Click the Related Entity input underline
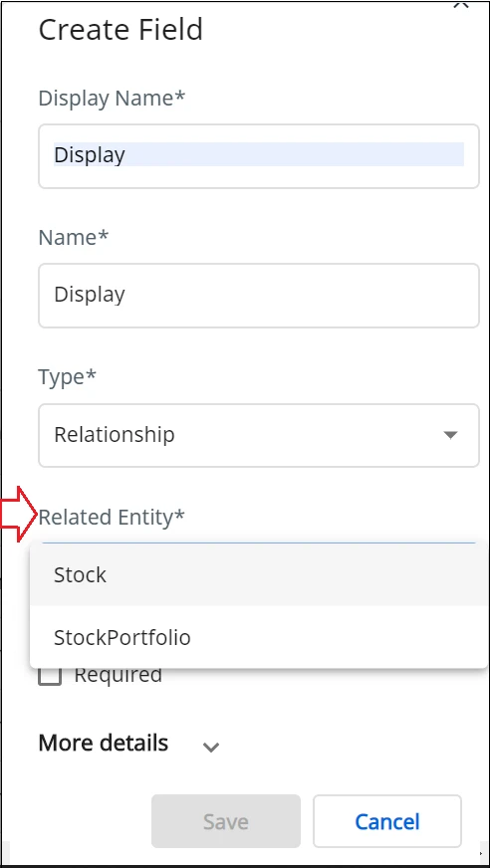This screenshot has width=490, height=868. pos(259,542)
